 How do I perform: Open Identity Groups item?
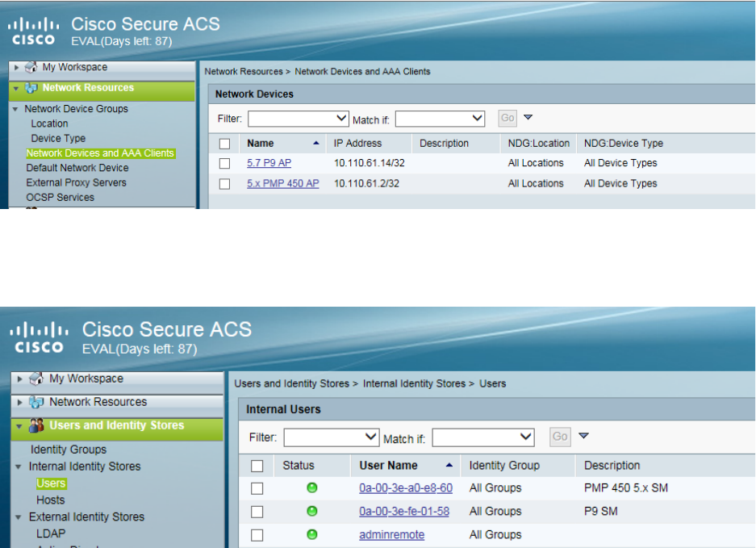tap(69, 450)
